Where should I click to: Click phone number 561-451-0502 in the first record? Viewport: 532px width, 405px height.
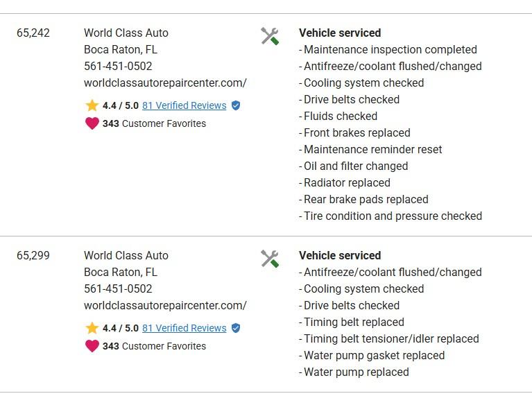tap(118, 66)
